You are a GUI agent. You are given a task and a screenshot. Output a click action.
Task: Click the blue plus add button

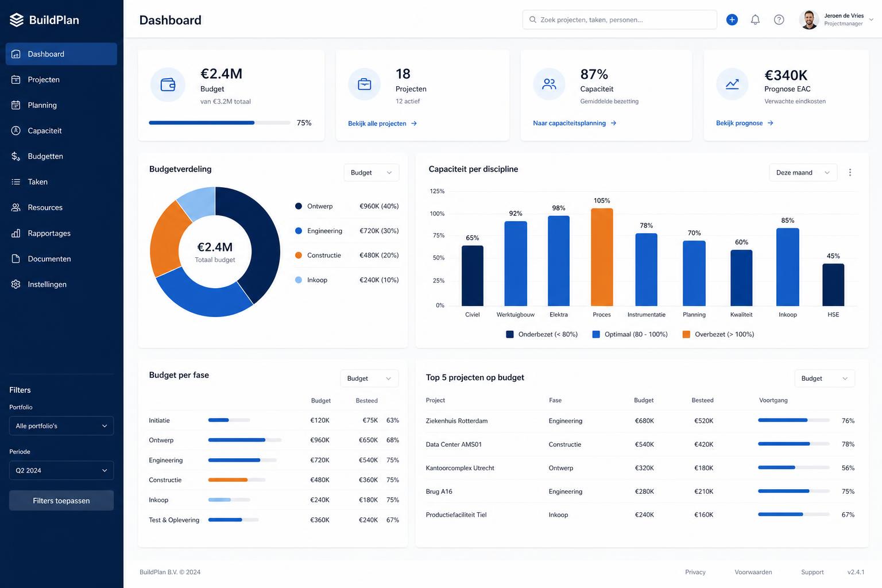732,20
